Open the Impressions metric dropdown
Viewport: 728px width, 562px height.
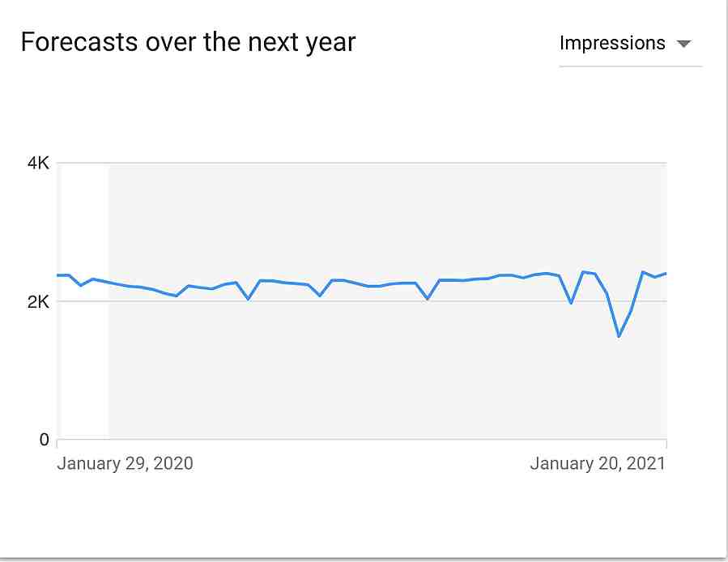tap(630, 44)
